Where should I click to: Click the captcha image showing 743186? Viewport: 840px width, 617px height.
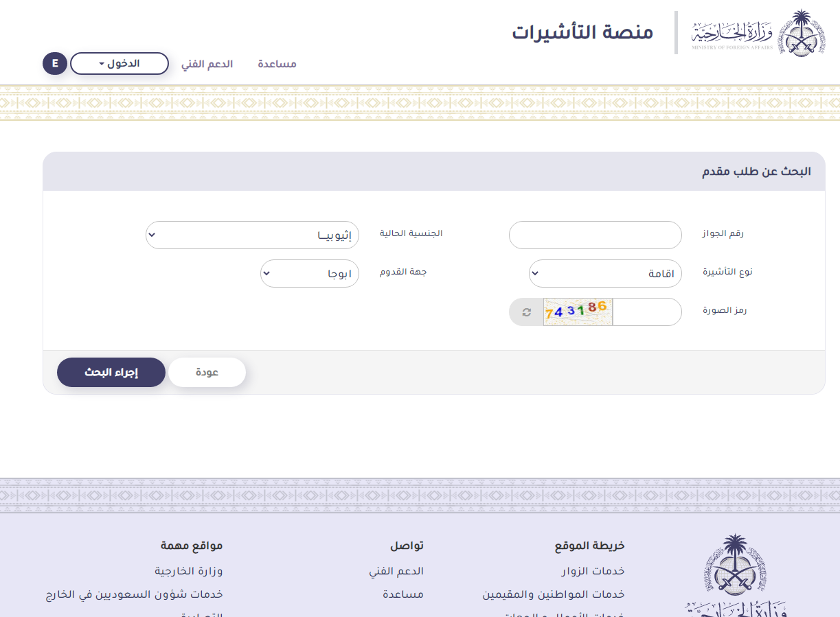tap(577, 312)
